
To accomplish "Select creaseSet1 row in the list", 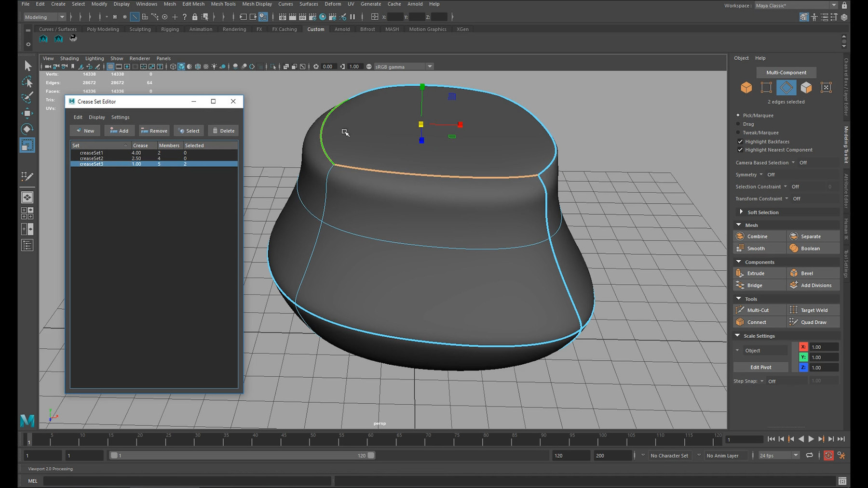I will [154, 153].
